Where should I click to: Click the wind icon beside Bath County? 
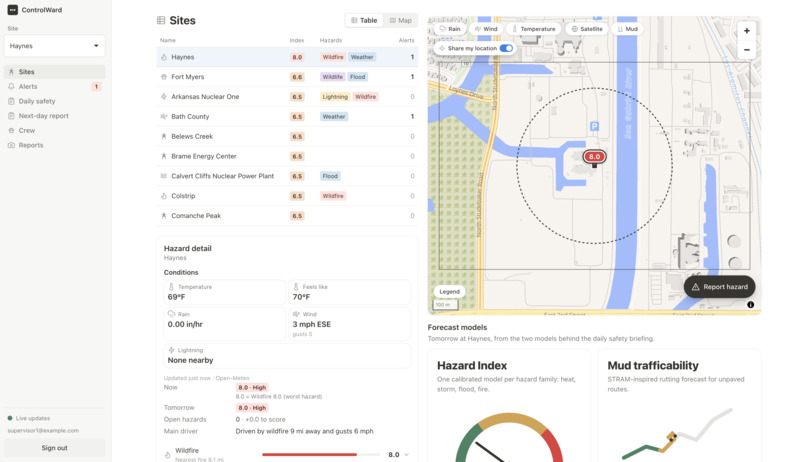(164, 117)
